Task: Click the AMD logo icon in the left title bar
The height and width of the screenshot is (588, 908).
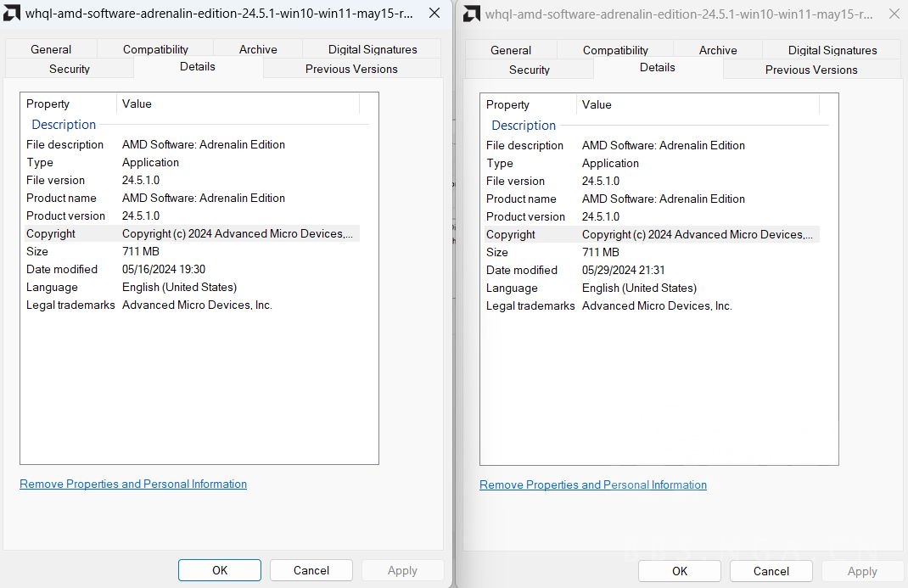Action: pos(13,14)
